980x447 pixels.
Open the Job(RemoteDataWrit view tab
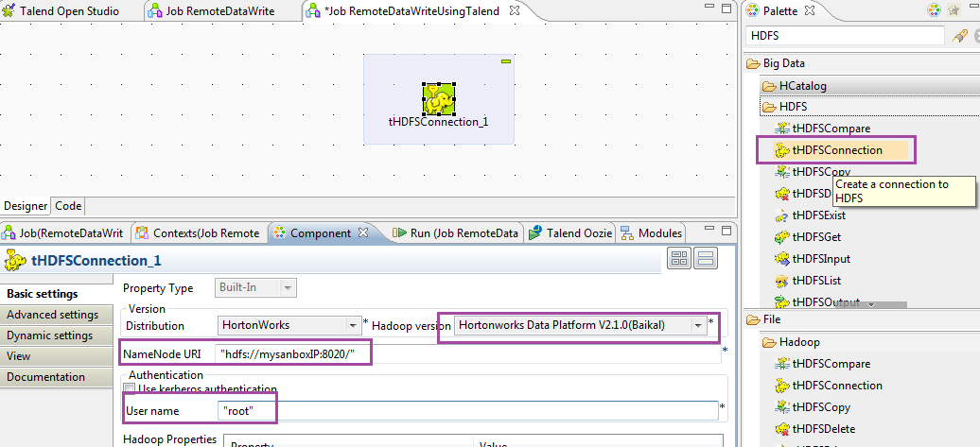pos(63,232)
